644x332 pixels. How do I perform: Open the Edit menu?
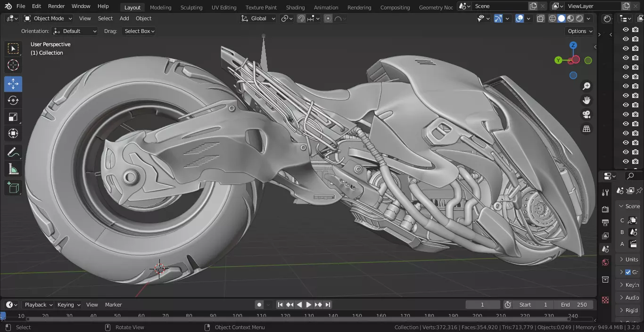tap(36, 6)
